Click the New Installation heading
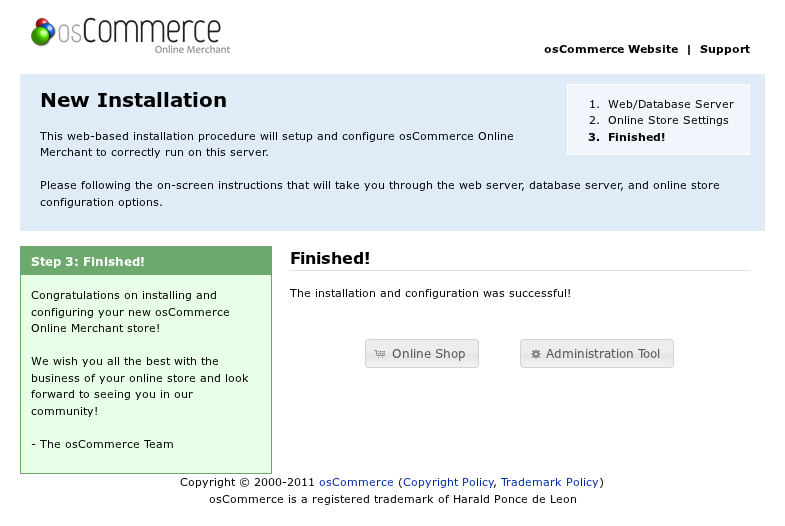Screen dimensions: 785x526 coord(133,100)
